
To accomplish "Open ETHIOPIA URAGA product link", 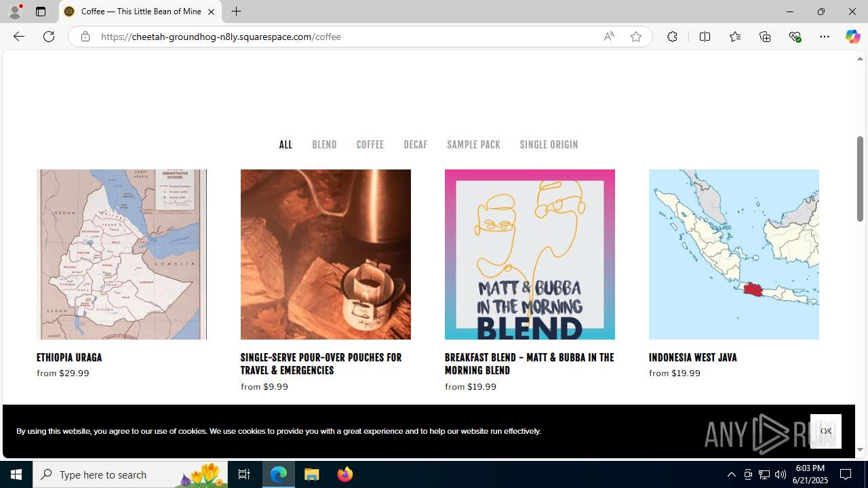I will tap(69, 357).
